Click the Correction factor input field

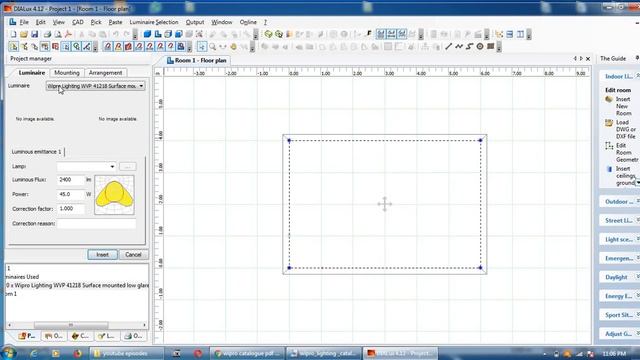[71, 209]
